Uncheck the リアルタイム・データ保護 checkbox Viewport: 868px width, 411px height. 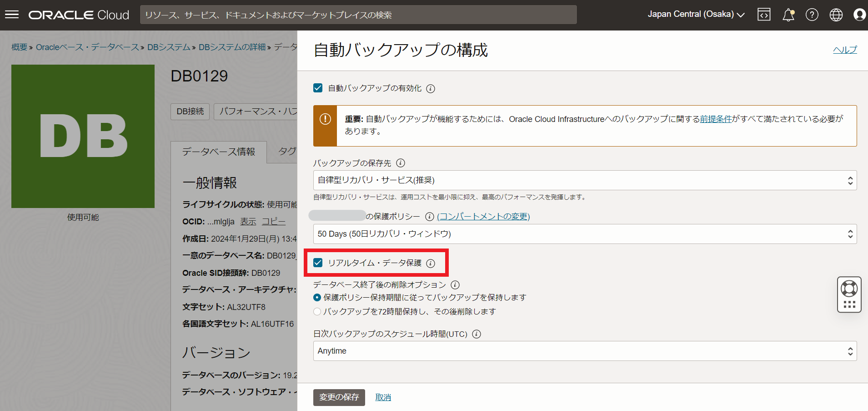point(318,263)
